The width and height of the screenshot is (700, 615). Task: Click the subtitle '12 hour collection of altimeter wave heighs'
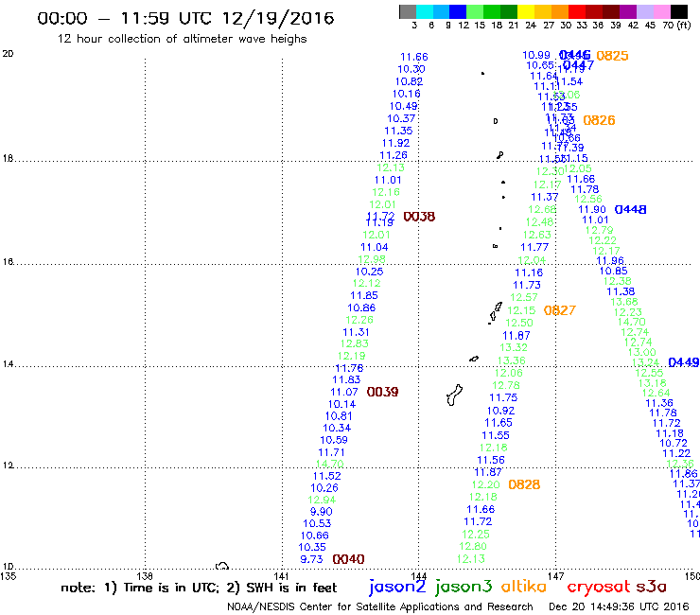click(x=183, y=39)
